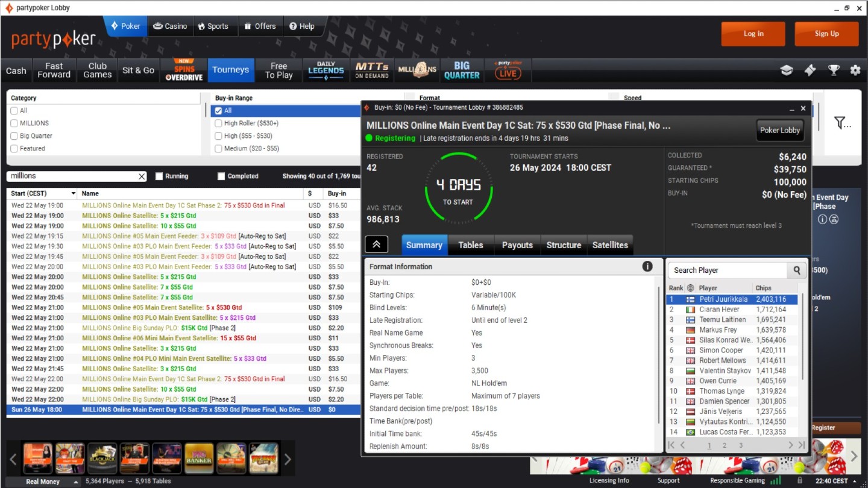
Task: Open Big Banker casino game thumbnail
Action: [x=199, y=458]
